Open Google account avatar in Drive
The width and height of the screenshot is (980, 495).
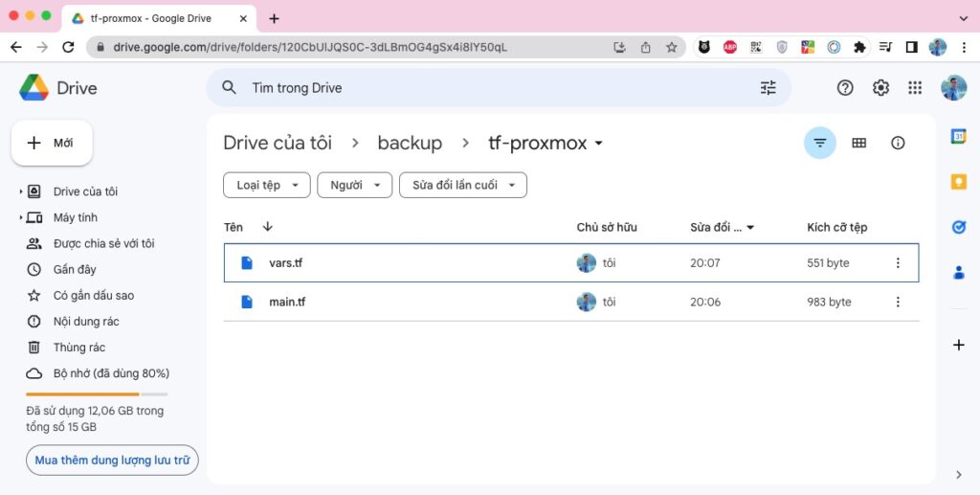pos(954,88)
